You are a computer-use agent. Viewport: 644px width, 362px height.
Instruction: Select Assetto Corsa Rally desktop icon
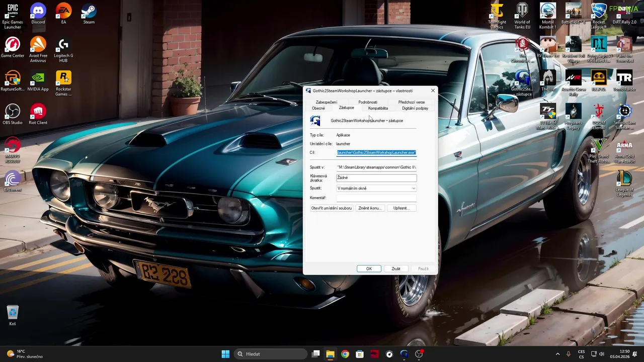click(574, 83)
